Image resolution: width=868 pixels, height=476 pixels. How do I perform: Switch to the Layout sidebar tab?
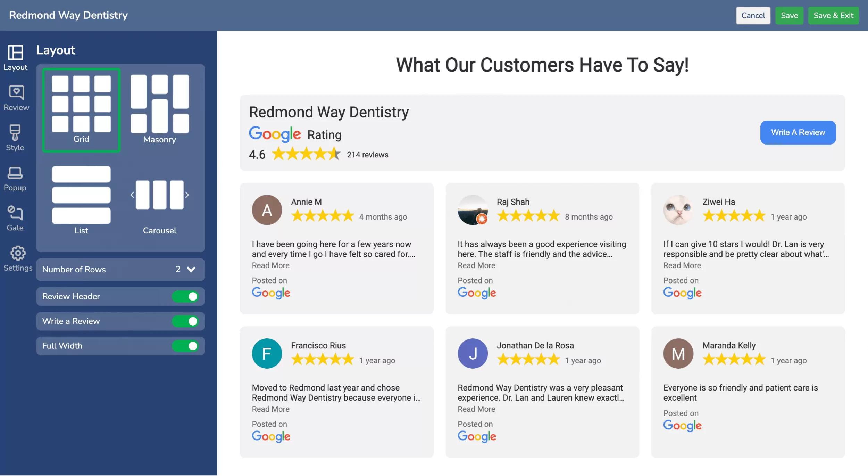coord(16,58)
